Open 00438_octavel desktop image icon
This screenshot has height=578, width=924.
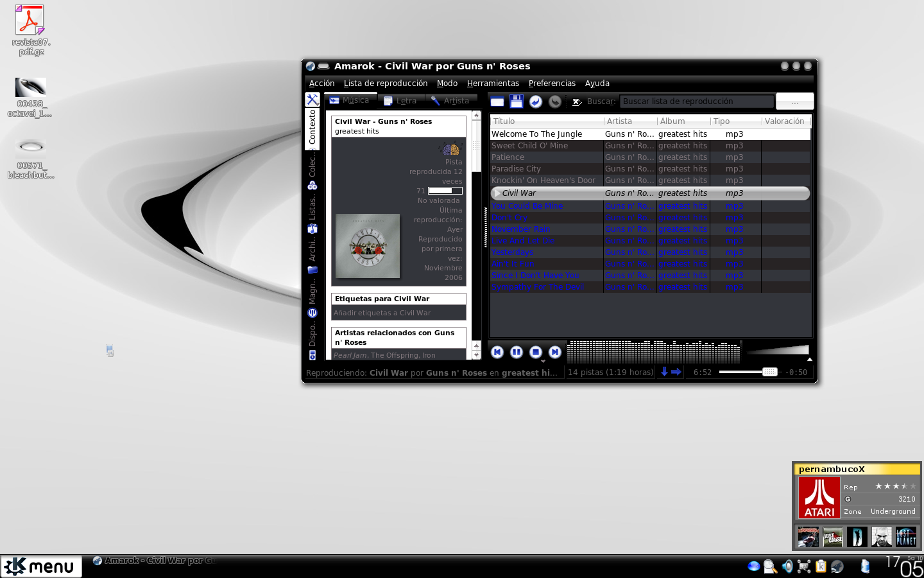point(30,98)
